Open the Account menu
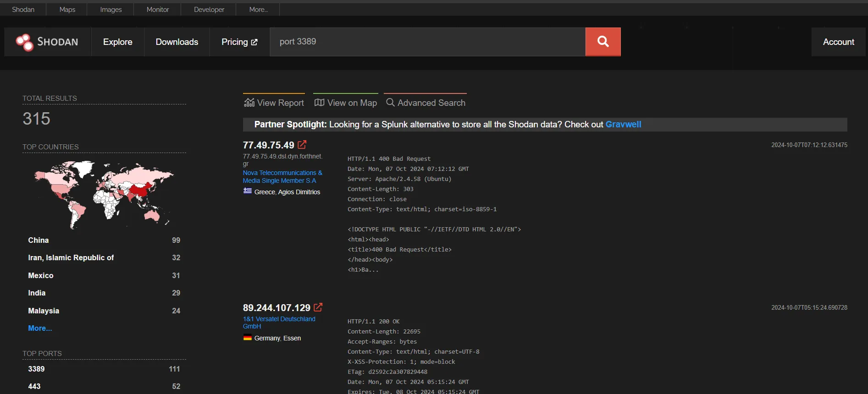The height and width of the screenshot is (394, 868). [838, 42]
